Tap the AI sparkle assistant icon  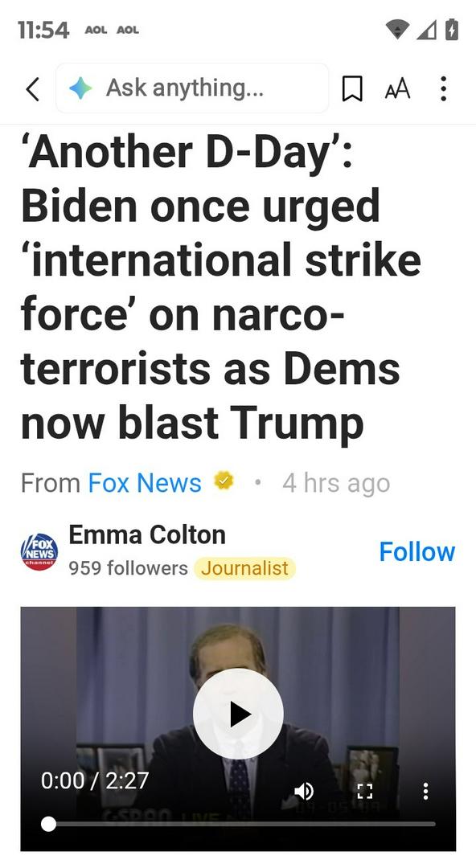(x=80, y=88)
